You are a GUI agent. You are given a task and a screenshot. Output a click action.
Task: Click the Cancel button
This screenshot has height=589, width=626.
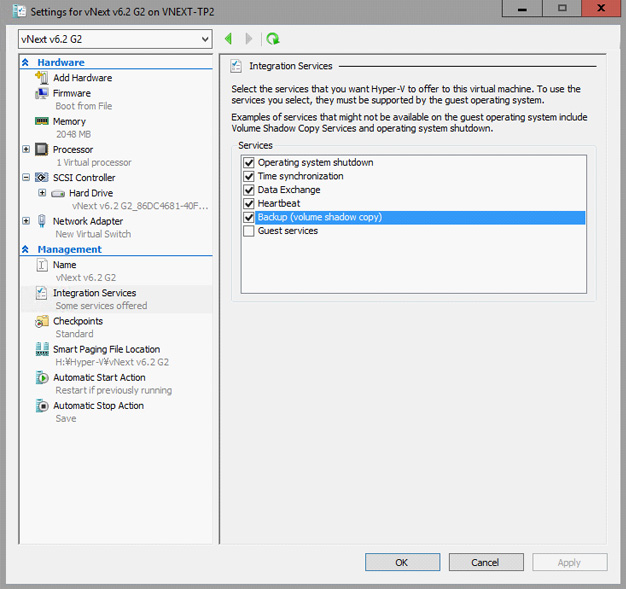486,562
